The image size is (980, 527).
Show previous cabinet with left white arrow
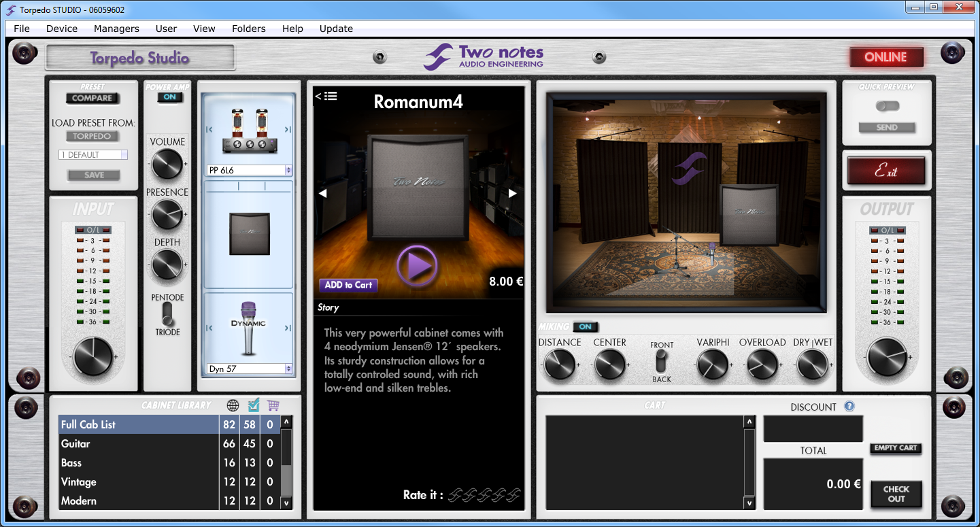[x=323, y=193]
